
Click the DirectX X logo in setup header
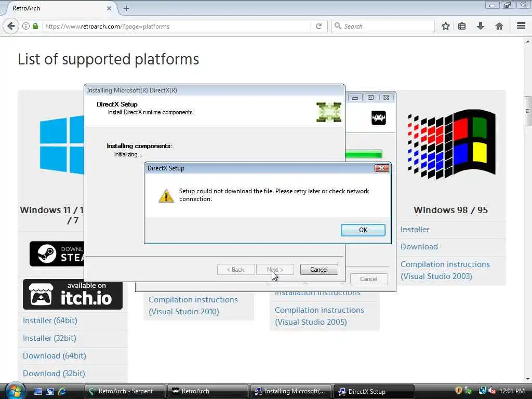point(329,112)
